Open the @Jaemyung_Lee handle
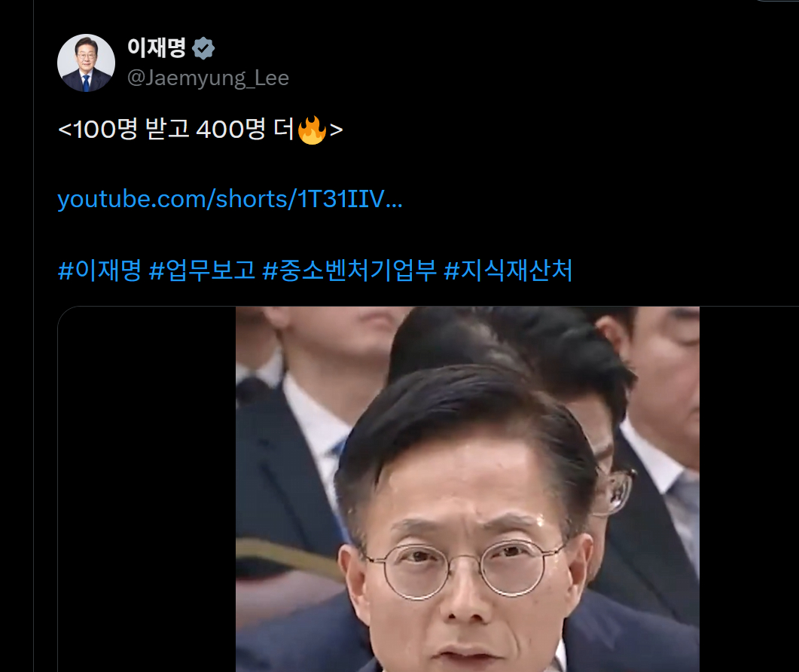The height and width of the screenshot is (672, 799). click(208, 78)
